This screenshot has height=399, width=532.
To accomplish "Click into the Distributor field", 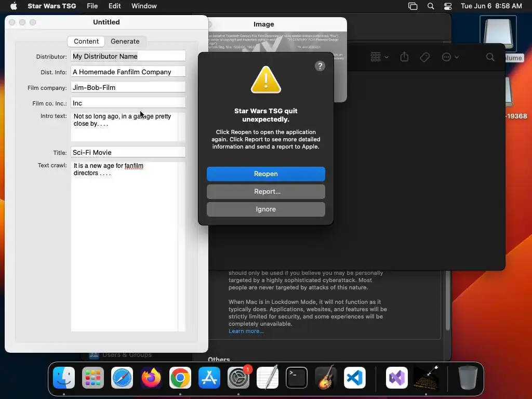I will tap(128, 56).
